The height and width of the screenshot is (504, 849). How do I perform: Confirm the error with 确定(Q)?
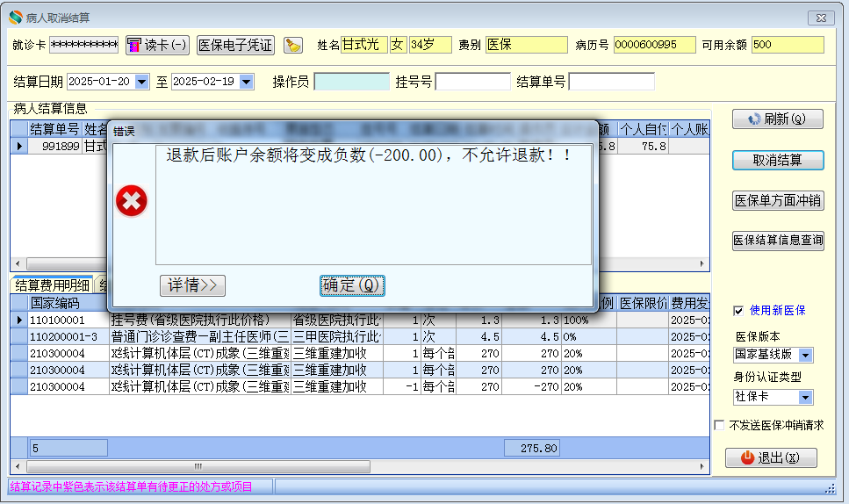(352, 285)
